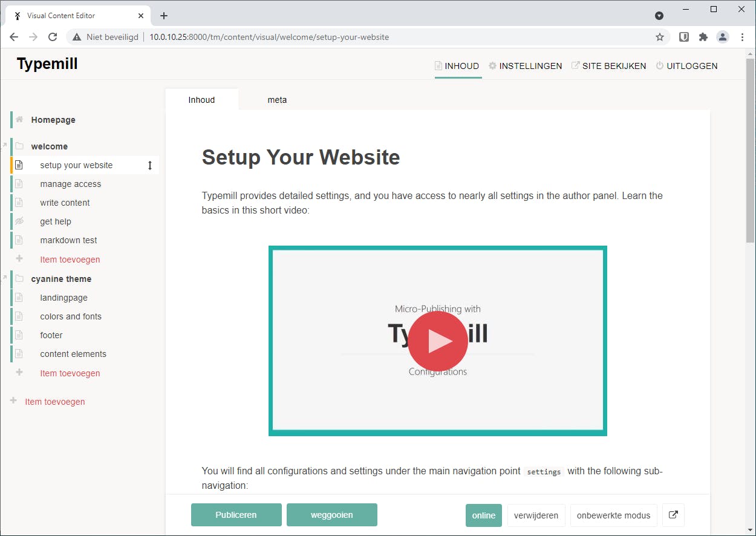The image size is (756, 536).
Task: Enable onbewerkte modus
Action: [613, 515]
